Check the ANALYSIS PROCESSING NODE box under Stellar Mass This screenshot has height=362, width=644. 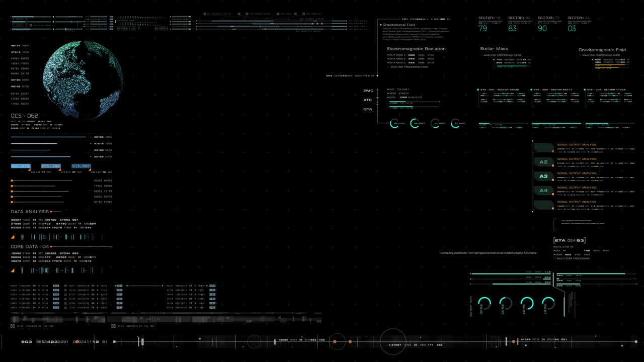coord(481,55)
